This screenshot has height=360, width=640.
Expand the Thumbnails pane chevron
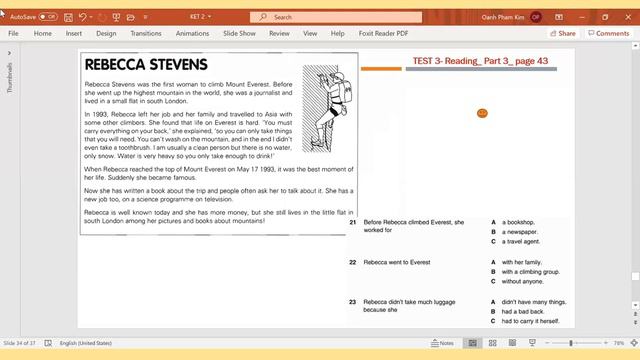(x=9, y=53)
